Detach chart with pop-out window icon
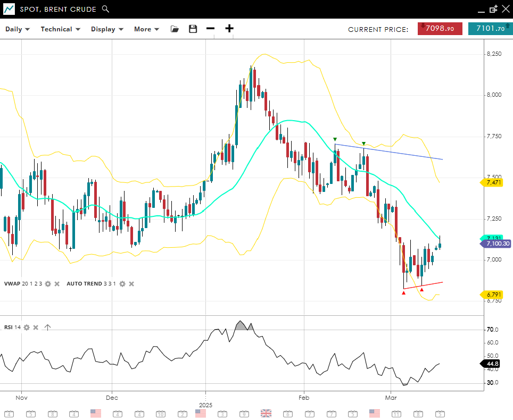The height and width of the screenshot is (420, 513). [x=493, y=9]
